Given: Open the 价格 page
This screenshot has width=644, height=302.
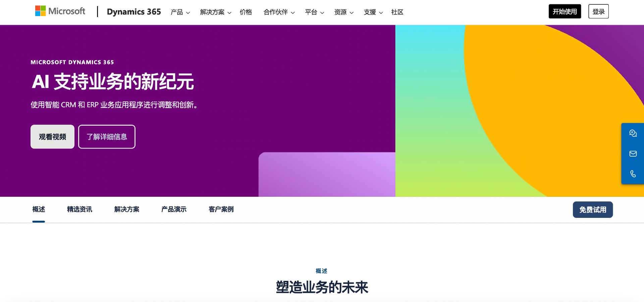Looking at the screenshot, I should [246, 12].
